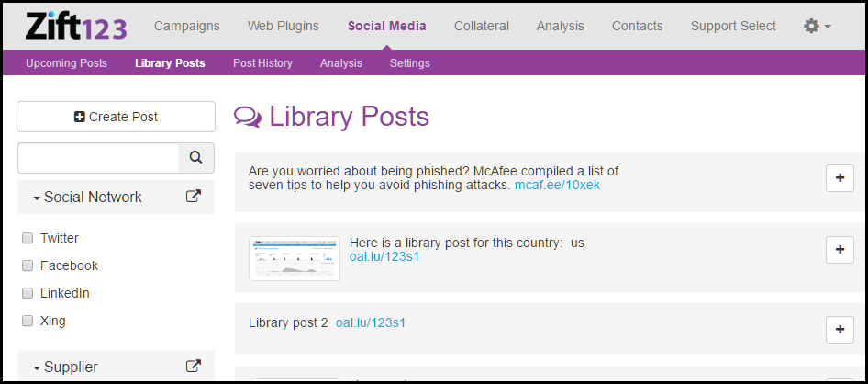Focus the library search text field
Viewport: 868px width, 384px height.
98,157
